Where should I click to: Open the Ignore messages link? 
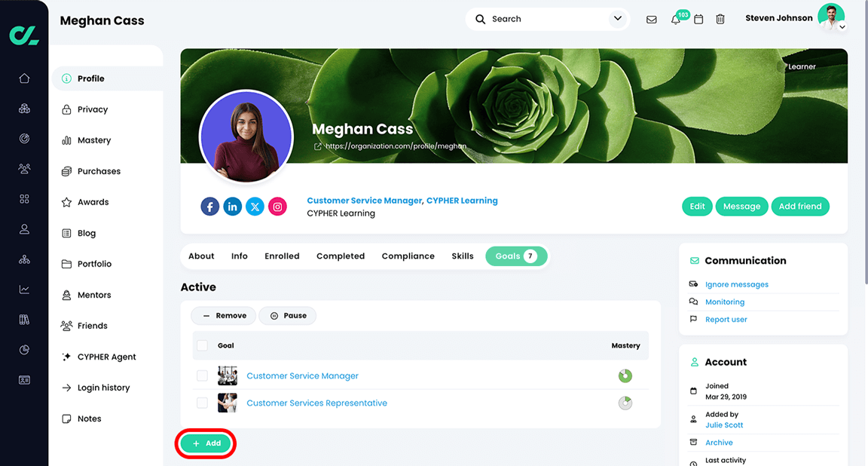736,284
